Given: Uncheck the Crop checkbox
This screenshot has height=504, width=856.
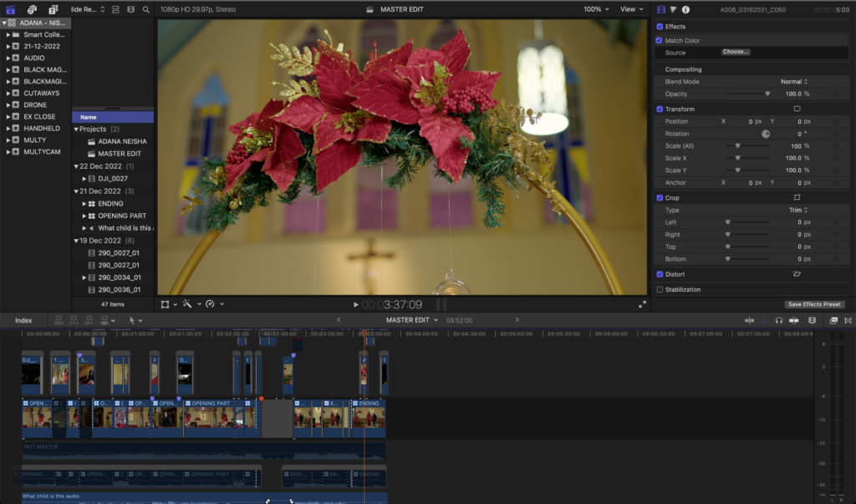Looking at the screenshot, I should 660,198.
